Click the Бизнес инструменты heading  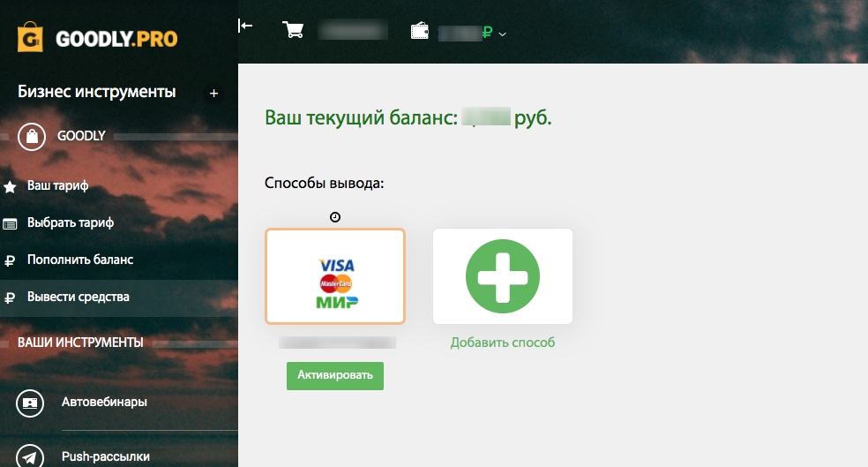[96, 92]
